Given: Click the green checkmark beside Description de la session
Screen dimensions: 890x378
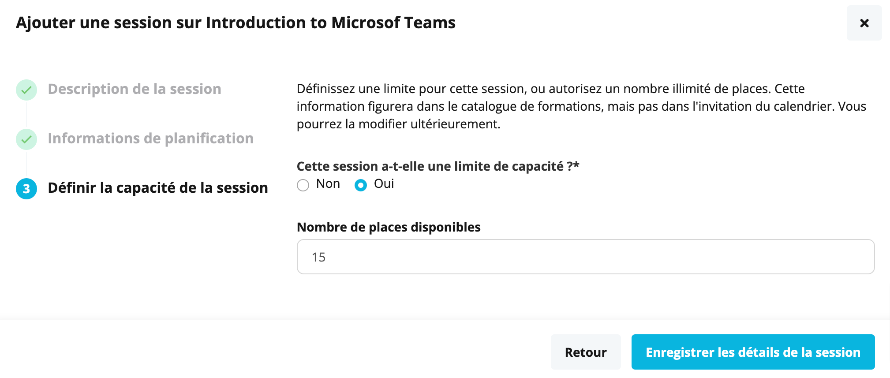Looking at the screenshot, I should 26,90.
